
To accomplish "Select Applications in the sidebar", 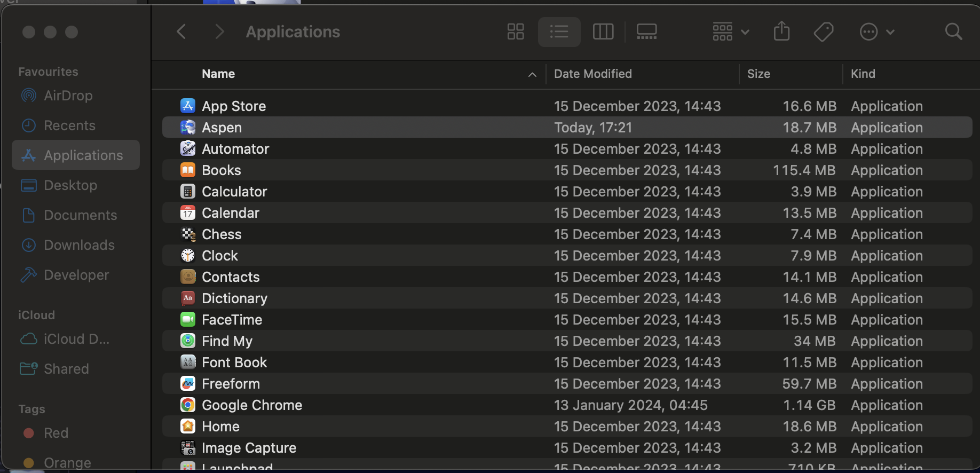I will 76,155.
